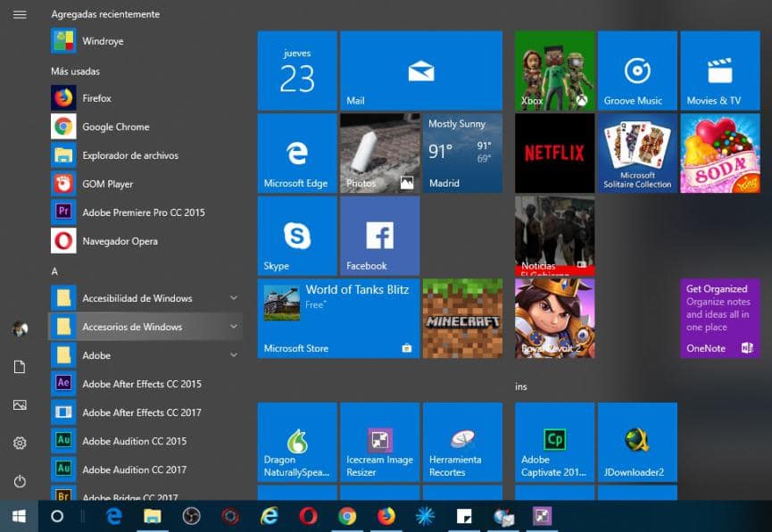Open the hamburger menu at top left
The height and width of the screenshot is (532, 772).
20,14
